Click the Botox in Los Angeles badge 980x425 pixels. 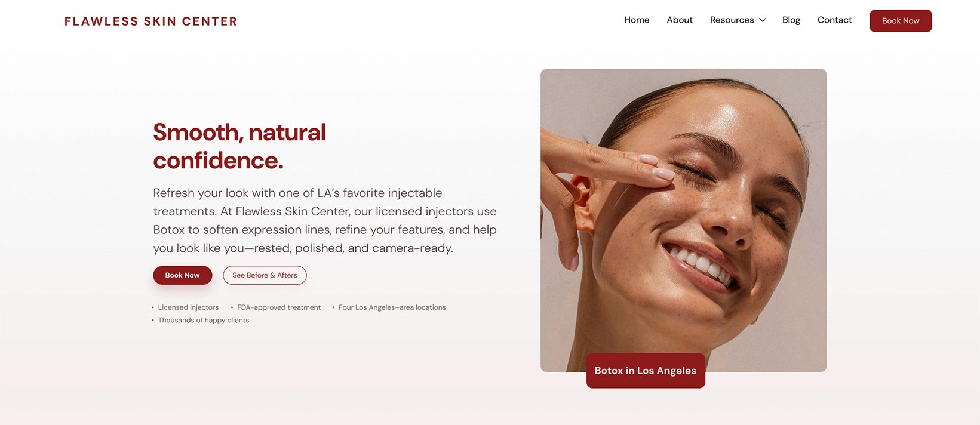[646, 371]
